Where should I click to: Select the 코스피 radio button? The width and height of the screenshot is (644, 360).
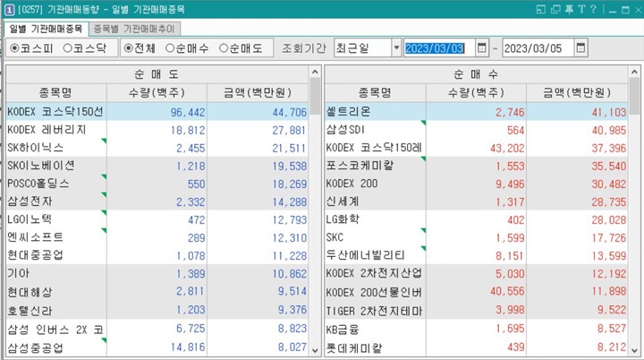[31, 48]
